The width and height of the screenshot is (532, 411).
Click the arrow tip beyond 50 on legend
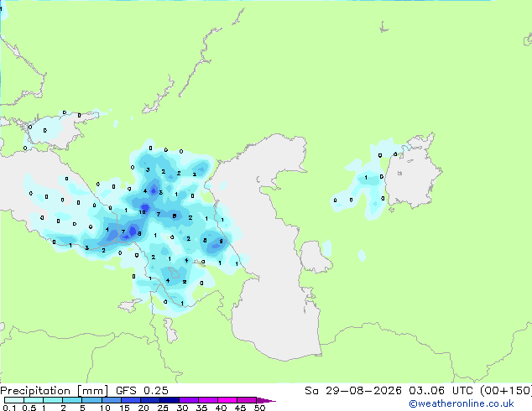pos(266,400)
